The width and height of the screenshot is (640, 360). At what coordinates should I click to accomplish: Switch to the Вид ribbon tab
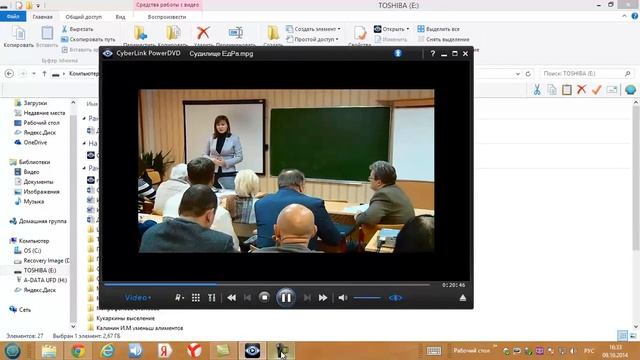[x=120, y=17]
